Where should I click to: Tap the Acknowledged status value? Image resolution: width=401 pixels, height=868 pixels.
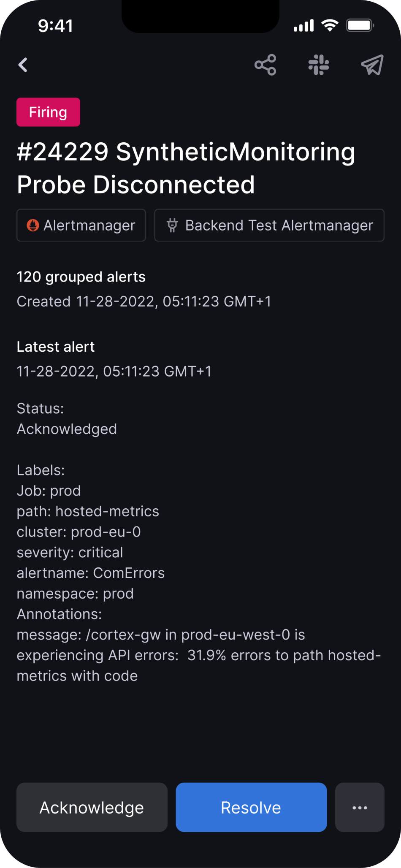tap(67, 429)
